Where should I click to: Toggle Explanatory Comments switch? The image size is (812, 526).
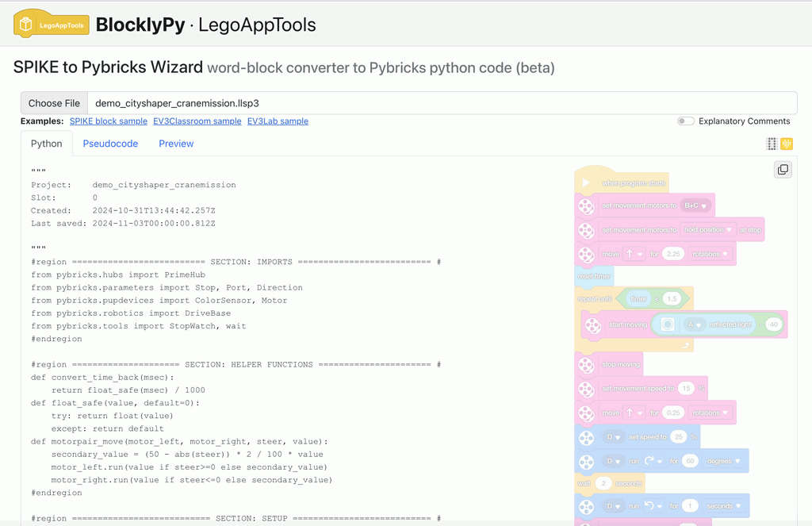pyautogui.click(x=686, y=121)
